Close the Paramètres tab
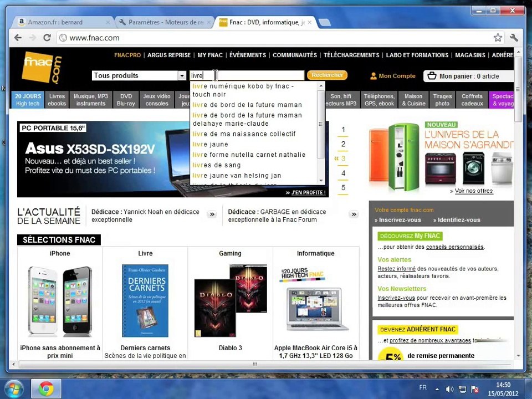This screenshot has width=532, height=399. 209,22
